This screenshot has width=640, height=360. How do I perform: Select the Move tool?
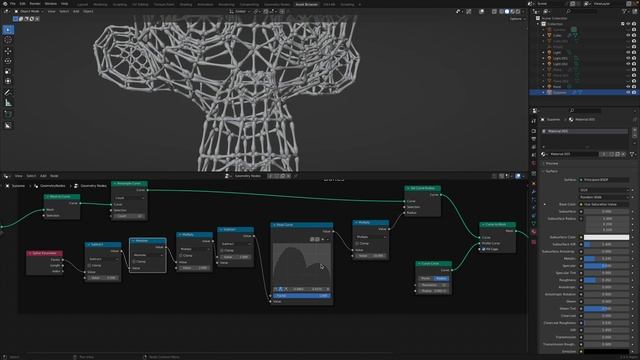coord(8,51)
